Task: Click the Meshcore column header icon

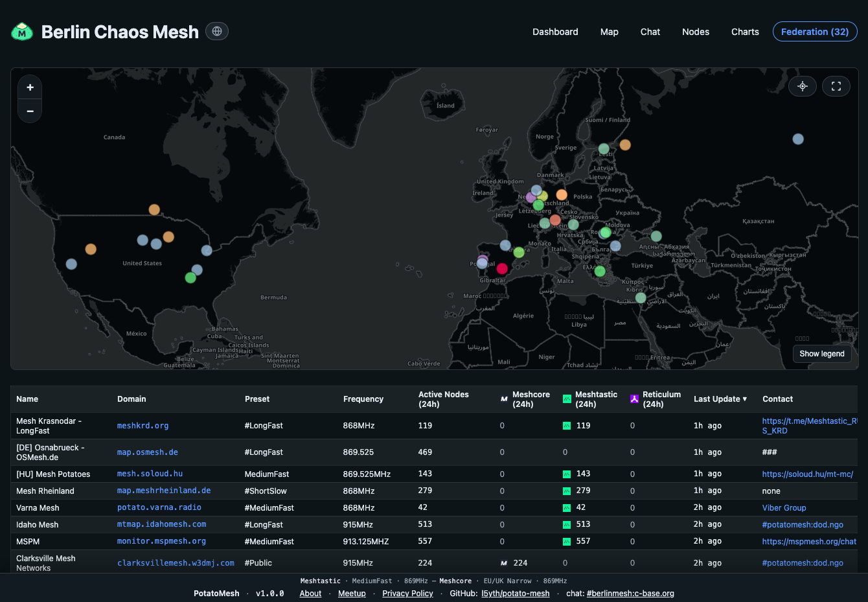Action: (x=504, y=399)
